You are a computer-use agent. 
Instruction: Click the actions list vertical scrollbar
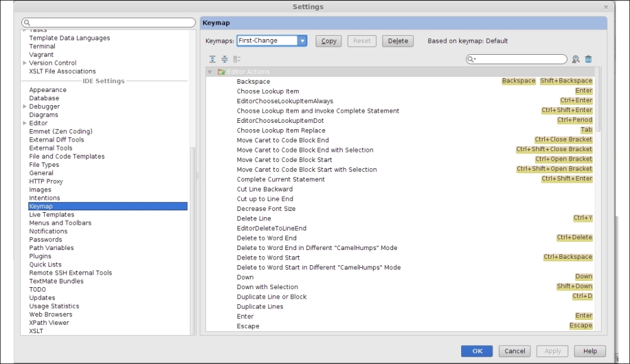[598, 100]
